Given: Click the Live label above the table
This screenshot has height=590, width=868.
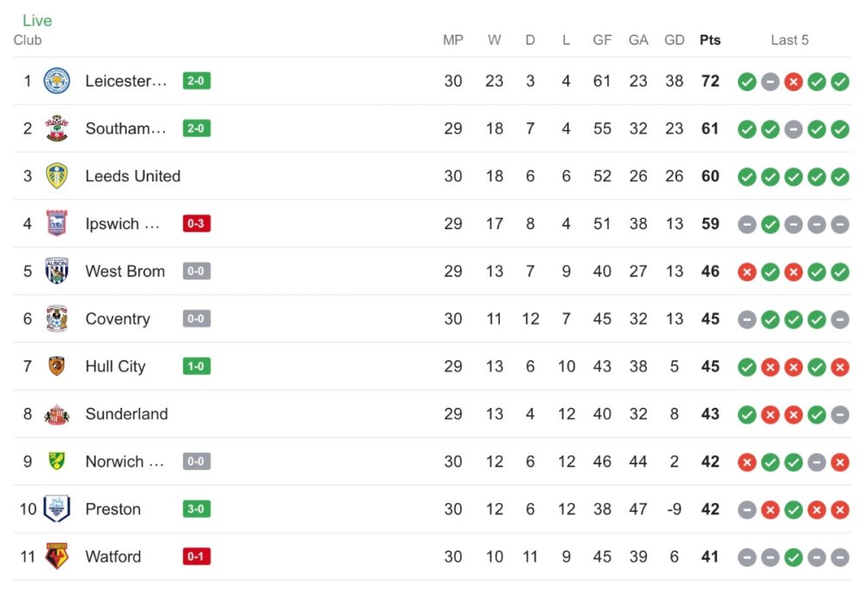Looking at the screenshot, I should coord(37,20).
